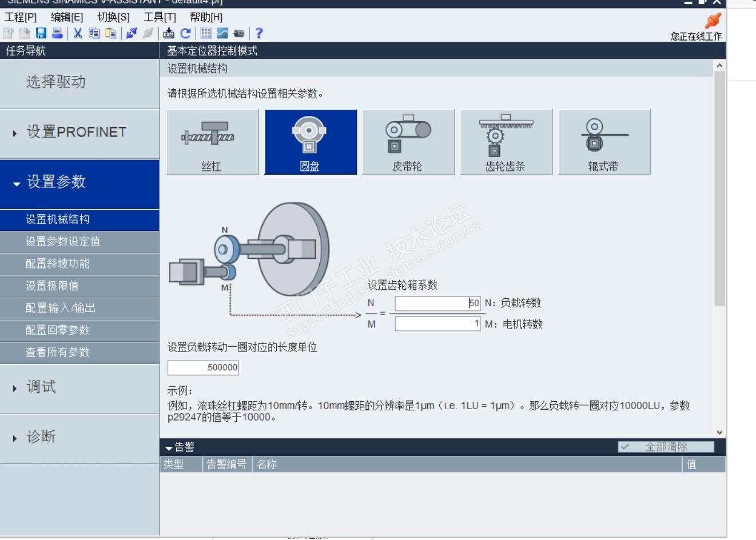Click the orange online status plug icon
This screenshot has height=540, width=756.
(713, 21)
